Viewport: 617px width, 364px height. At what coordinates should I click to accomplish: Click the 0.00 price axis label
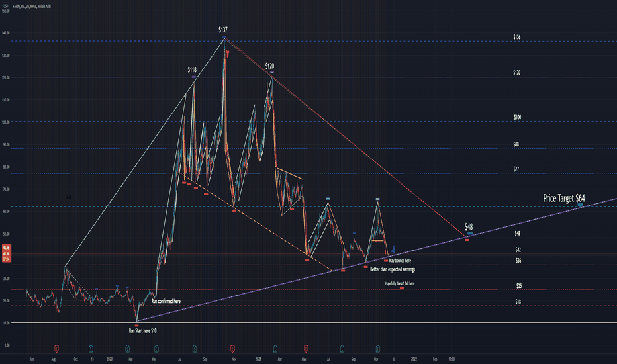coord(7,345)
